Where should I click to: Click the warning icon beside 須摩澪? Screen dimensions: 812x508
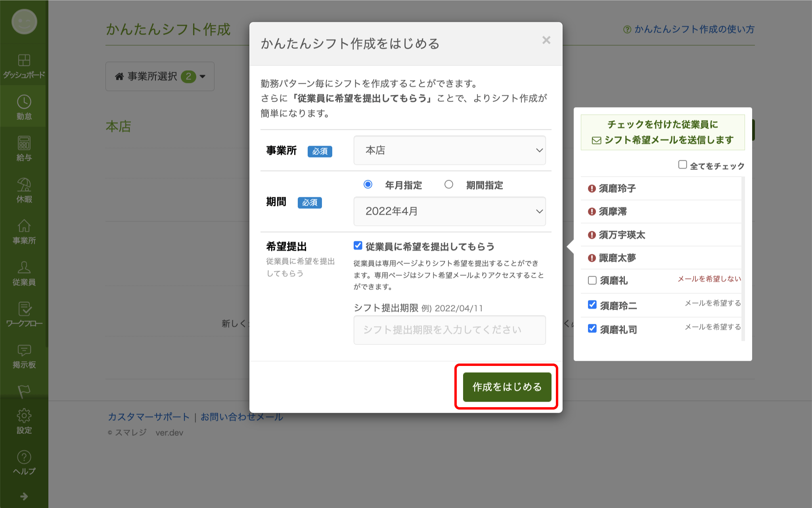point(592,212)
